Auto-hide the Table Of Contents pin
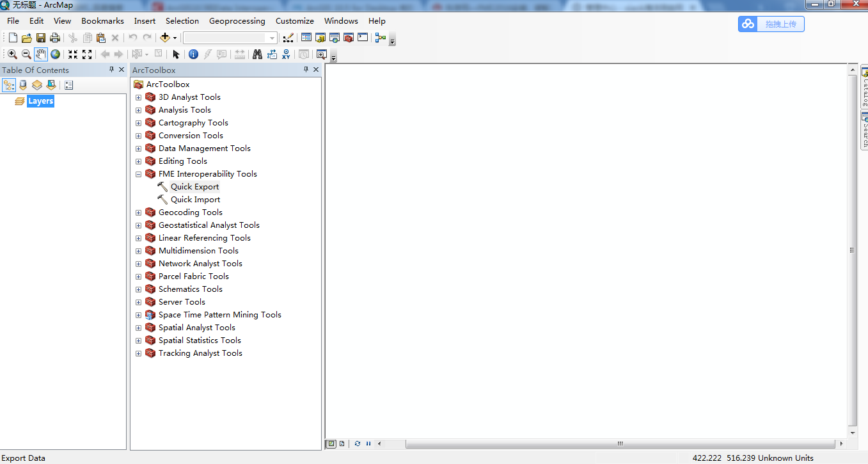Viewport: 868px width, 464px height. pos(111,70)
